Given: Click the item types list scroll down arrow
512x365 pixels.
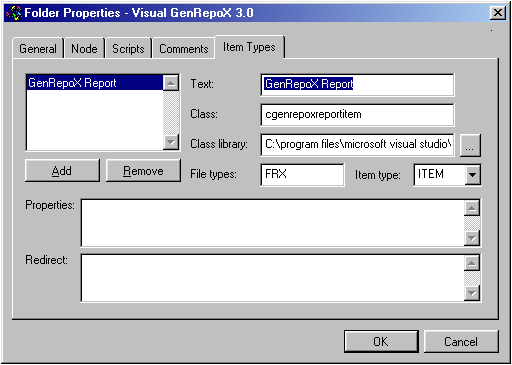Looking at the screenshot, I should tap(171, 142).
